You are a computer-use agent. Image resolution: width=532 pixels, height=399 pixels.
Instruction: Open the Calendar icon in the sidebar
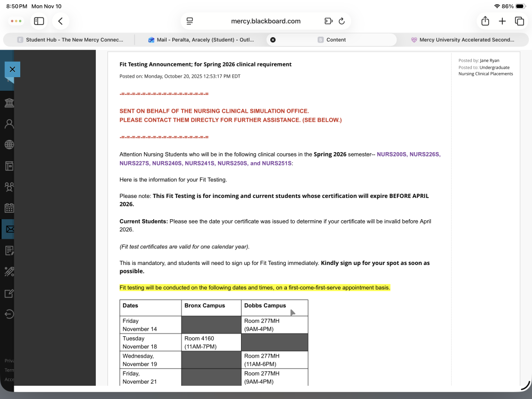(x=9, y=208)
